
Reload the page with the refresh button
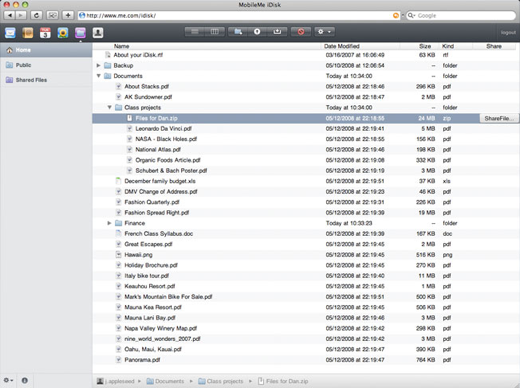pos(36,15)
